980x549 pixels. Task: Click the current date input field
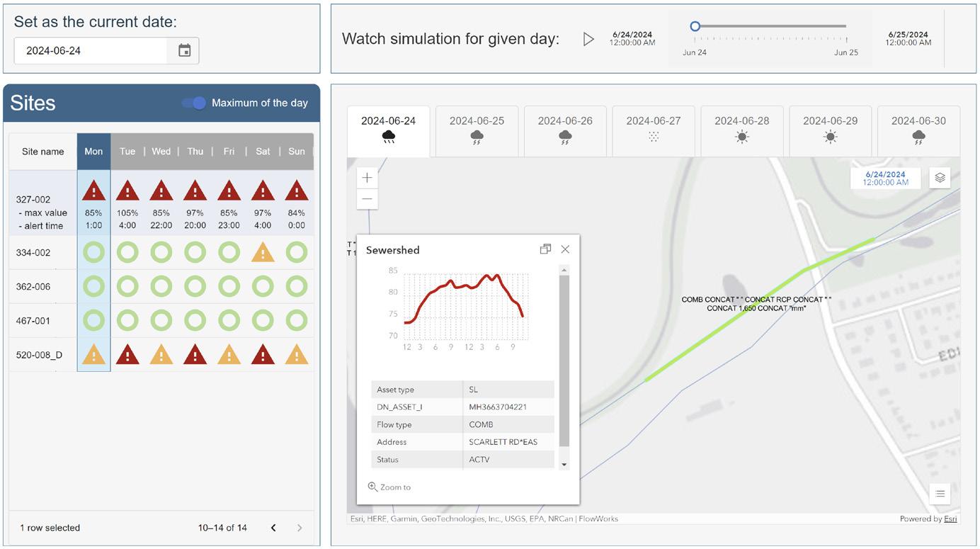[91, 50]
